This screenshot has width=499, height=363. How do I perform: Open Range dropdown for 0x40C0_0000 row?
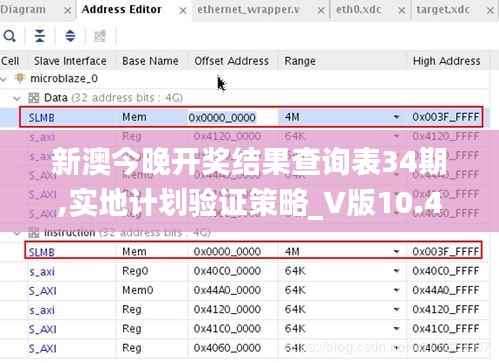pos(396,271)
